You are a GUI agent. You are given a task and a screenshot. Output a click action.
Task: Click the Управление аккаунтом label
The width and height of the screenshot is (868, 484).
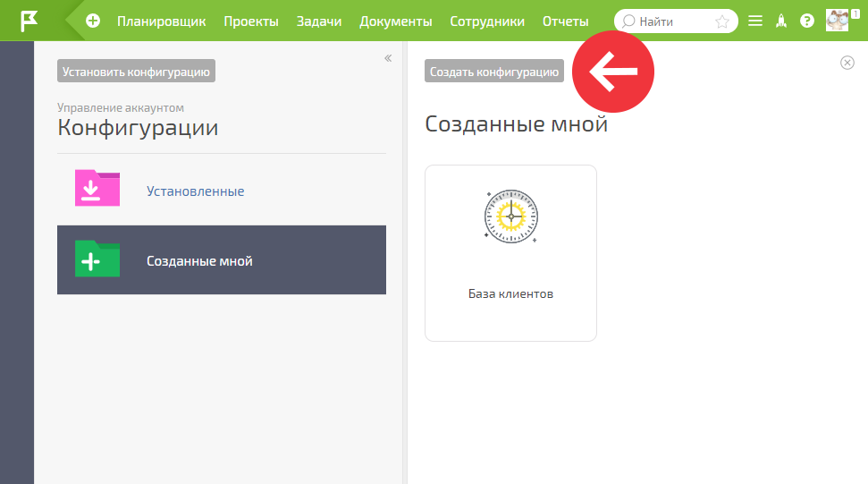121,107
